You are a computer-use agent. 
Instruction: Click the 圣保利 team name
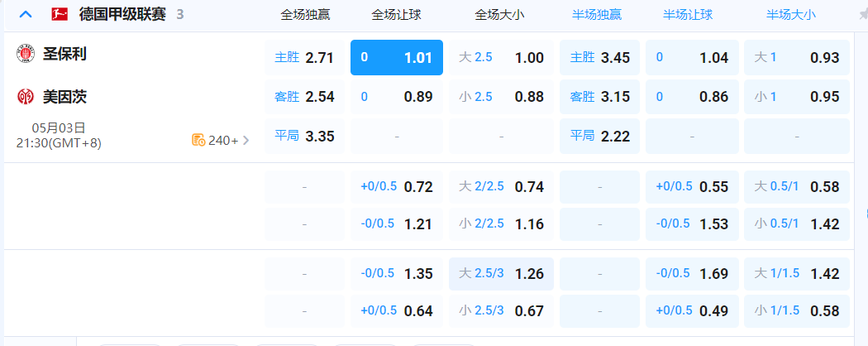click(64, 54)
